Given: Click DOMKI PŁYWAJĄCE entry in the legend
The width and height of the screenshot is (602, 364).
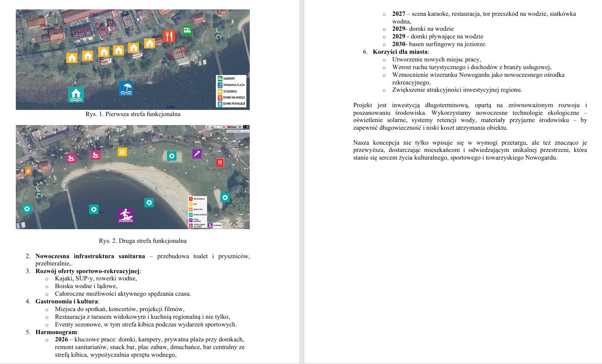Looking at the screenshot, I should (x=234, y=104).
